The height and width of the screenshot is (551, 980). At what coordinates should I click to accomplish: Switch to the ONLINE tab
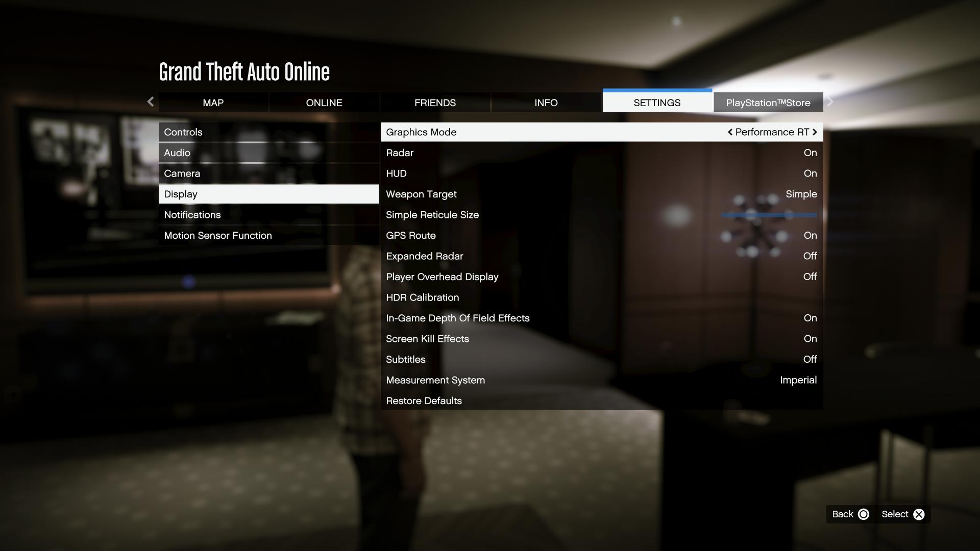click(324, 102)
